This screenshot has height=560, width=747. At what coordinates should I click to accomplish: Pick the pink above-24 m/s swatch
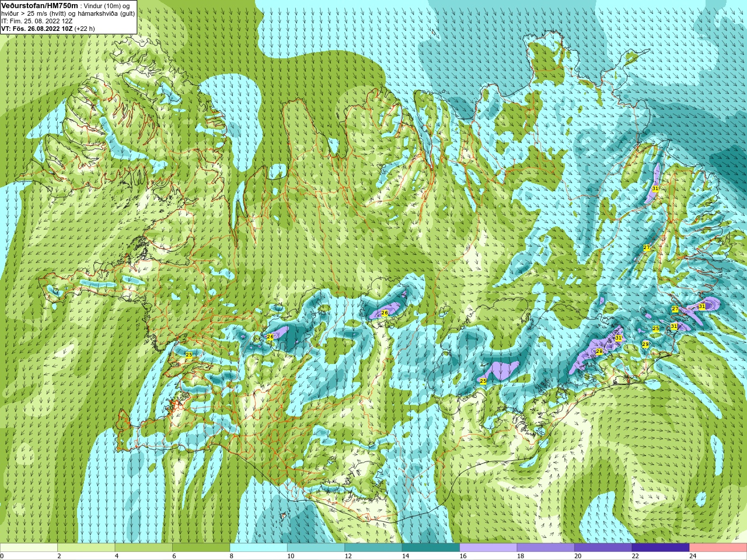[x=718, y=548]
